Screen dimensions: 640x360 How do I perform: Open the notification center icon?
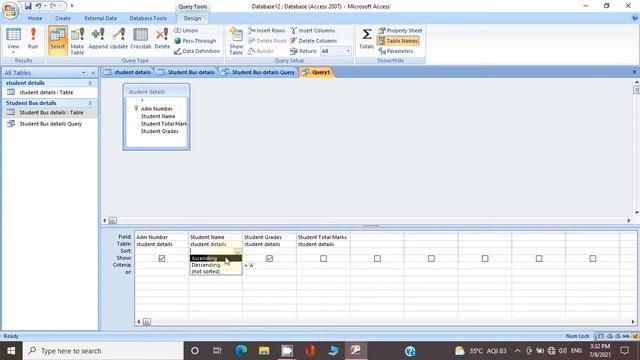point(624,351)
